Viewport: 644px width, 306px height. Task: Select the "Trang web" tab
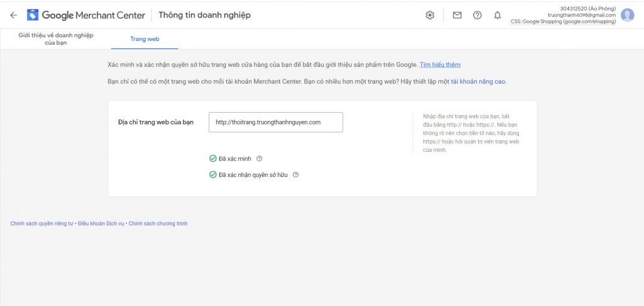tap(145, 39)
